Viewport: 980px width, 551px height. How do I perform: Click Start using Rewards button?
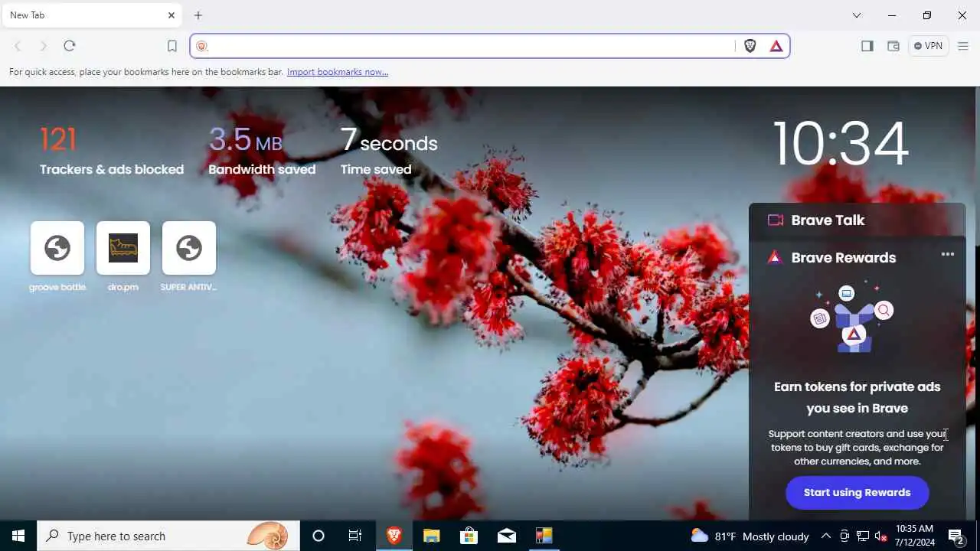point(857,493)
